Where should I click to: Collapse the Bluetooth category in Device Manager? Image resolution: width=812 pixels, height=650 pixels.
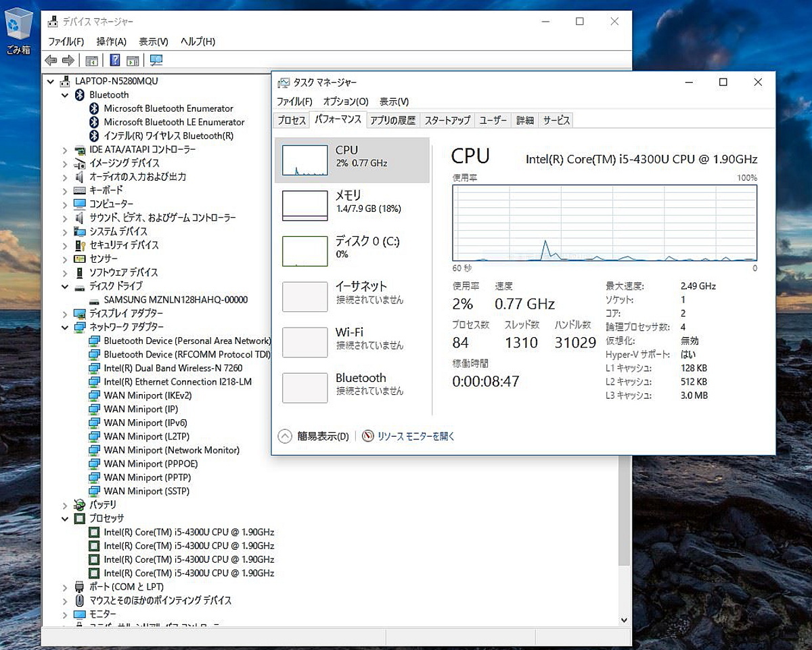click(x=65, y=95)
